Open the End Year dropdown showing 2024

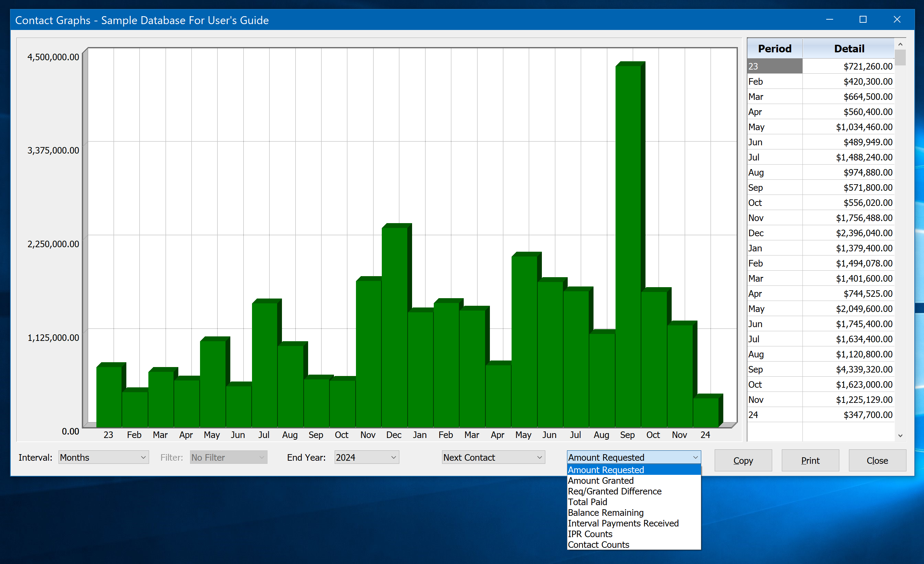(x=366, y=458)
